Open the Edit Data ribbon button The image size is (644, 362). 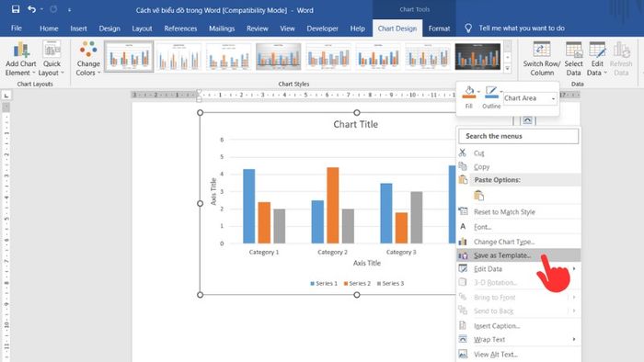click(x=597, y=59)
